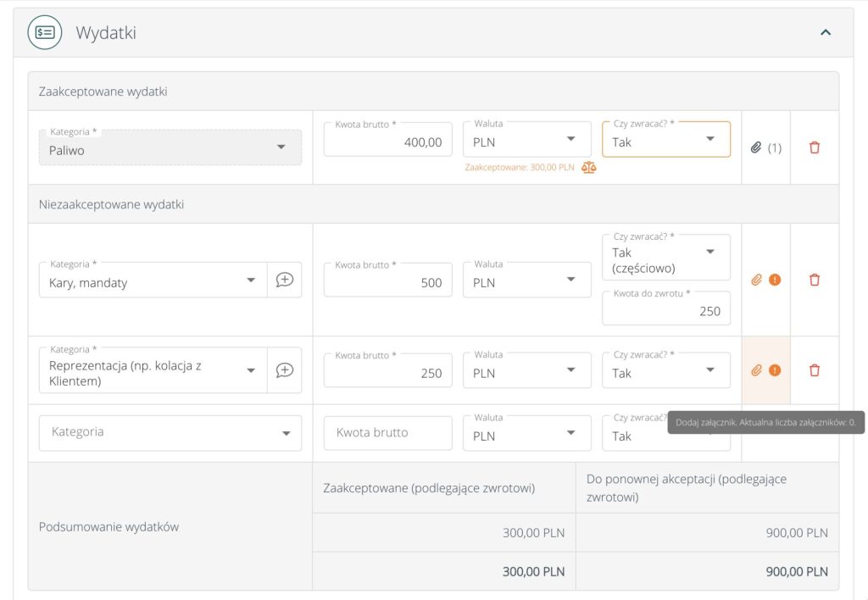This screenshot has width=868, height=600.
Task: Open 'Czy zwracać?' dropdown in Paliwo row
Action: tap(665, 140)
